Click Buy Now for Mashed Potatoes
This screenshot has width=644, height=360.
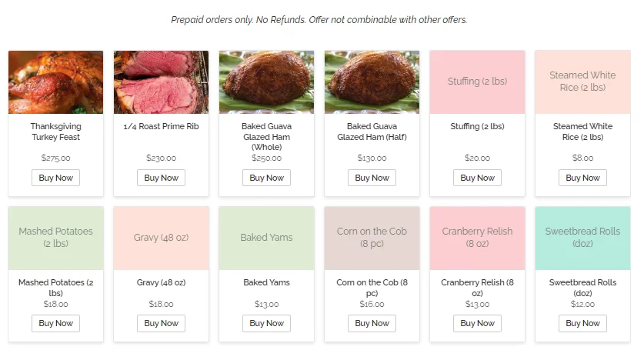pos(56,324)
